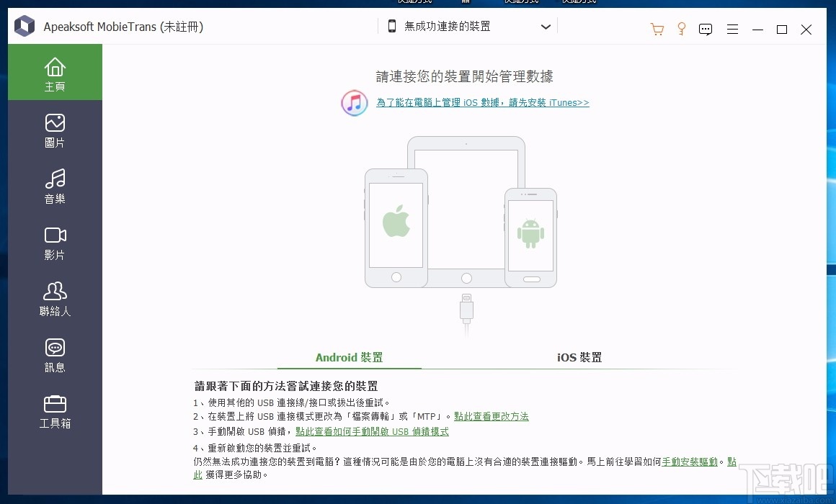Open the USB 偵錯模式 instructions link
Image resolution: width=836 pixels, height=504 pixels.
pos(372,431)
